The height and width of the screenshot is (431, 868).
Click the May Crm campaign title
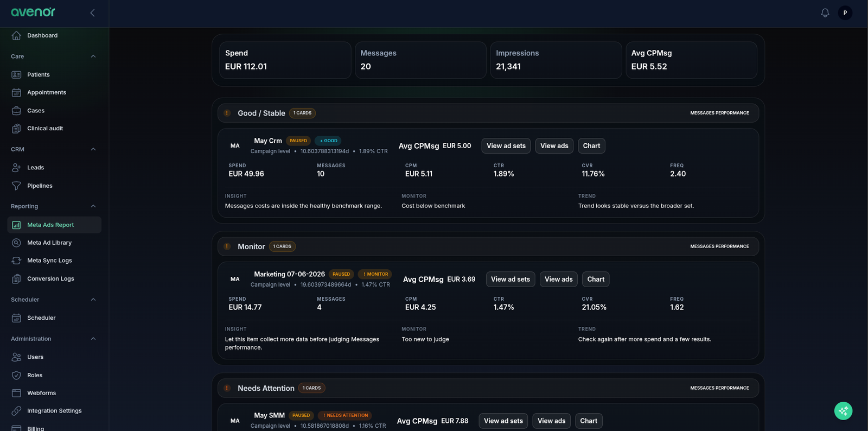268,141
